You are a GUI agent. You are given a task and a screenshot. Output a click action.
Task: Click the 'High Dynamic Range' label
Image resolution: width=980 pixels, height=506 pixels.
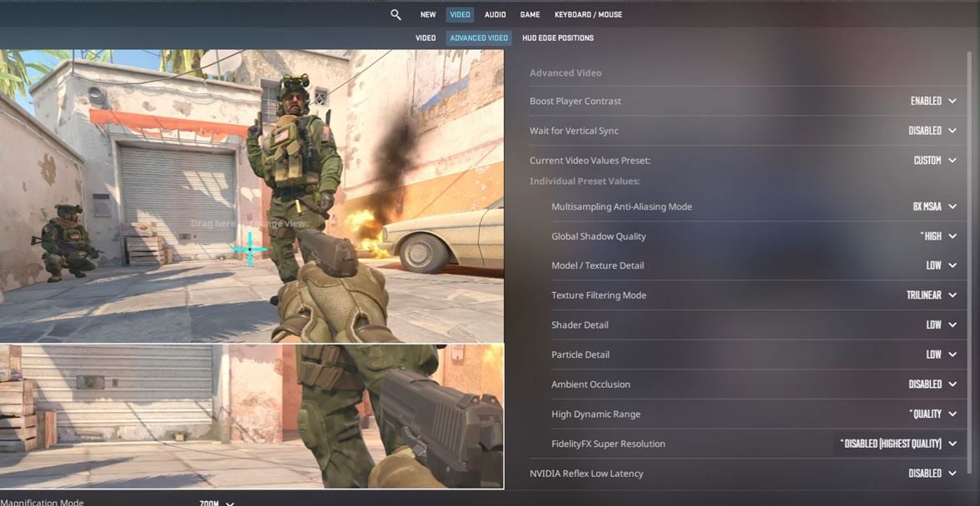(595, 414)
